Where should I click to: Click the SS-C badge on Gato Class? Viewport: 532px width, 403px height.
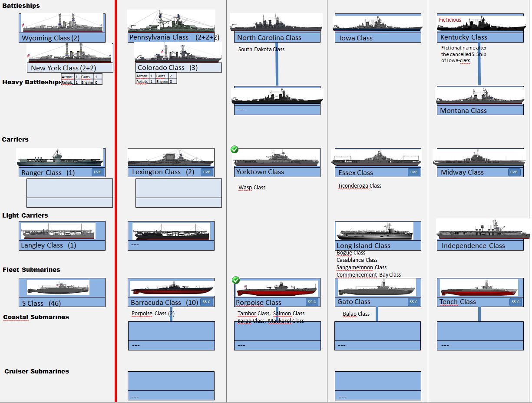tap(413, 302)
